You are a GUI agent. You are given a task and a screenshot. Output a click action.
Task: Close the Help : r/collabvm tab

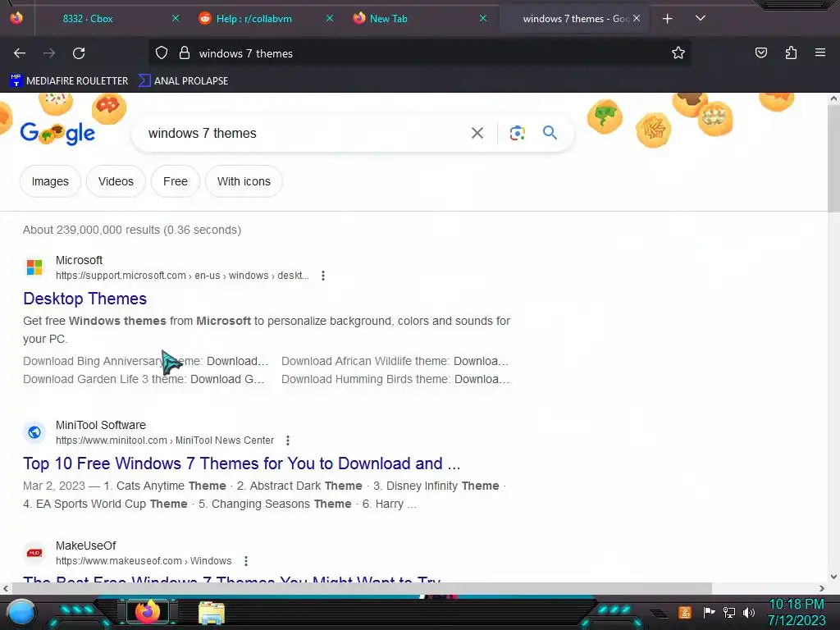[330, 18]
